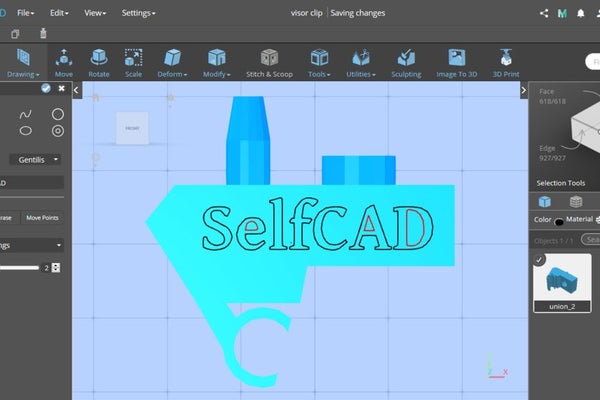Open the Image To 3D tool
The height and width of the screenshot is (400, 600).
(x=457, y=62)
